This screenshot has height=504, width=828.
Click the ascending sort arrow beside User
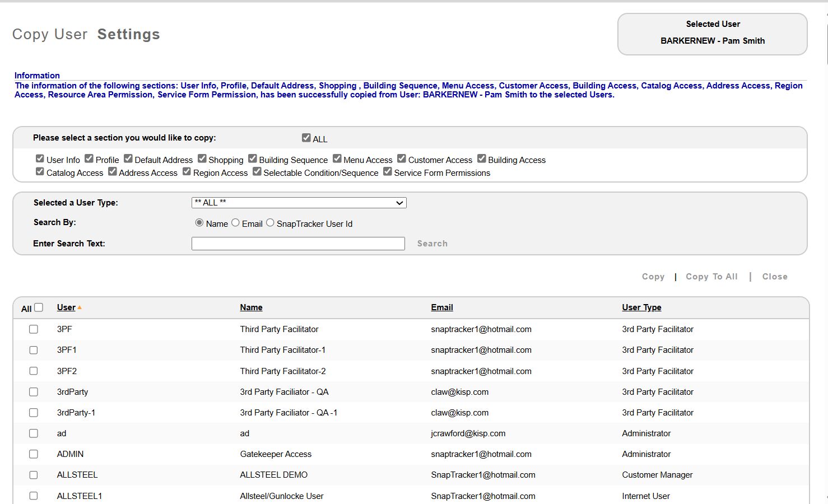80,307
